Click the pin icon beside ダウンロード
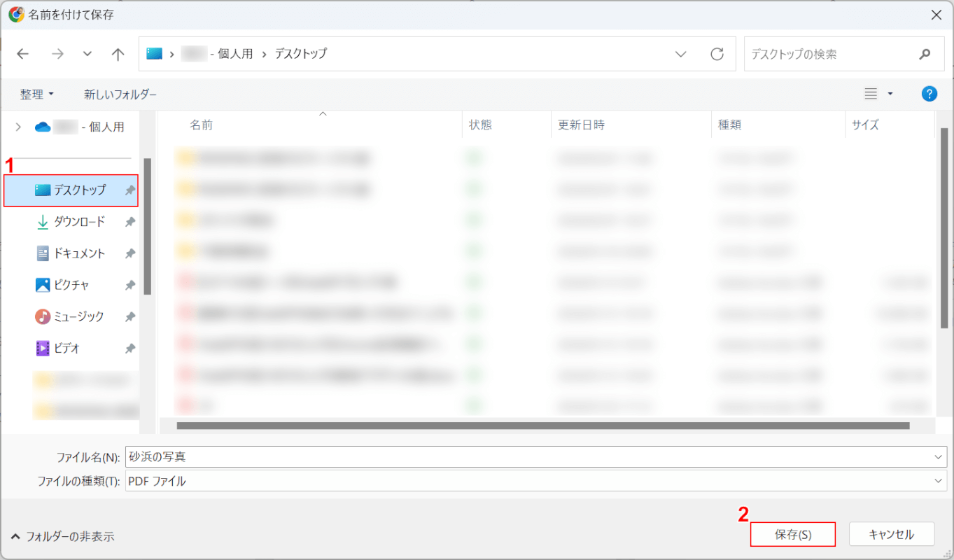954x560 pixels. pyautogui.click(x=129, y=222)
